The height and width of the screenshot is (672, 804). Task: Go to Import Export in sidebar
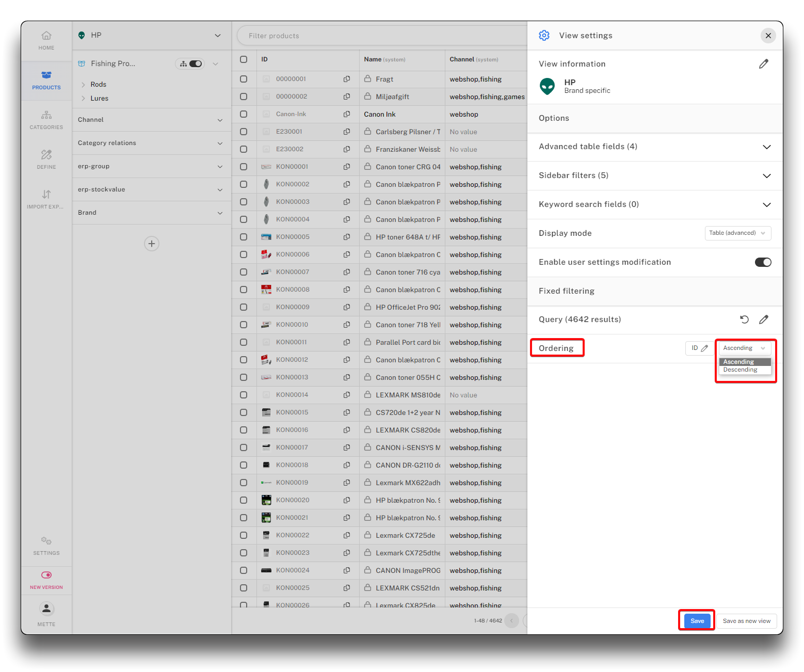click(x=46, y=199)
